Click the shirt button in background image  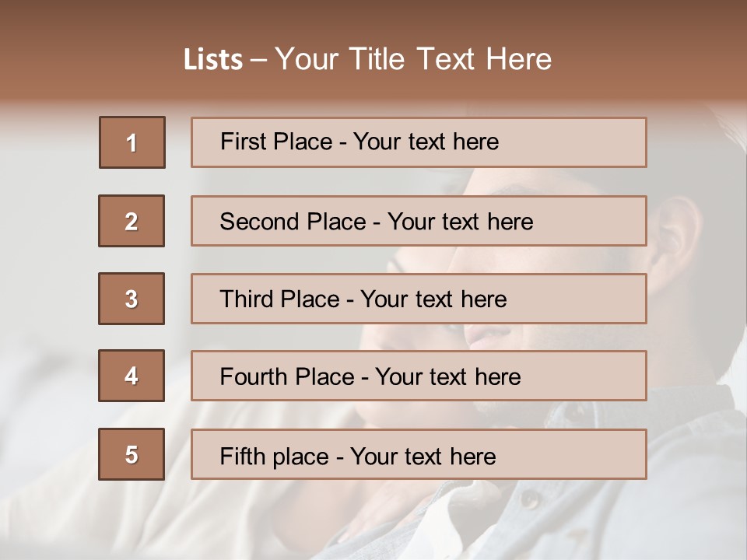pos(531,499)
